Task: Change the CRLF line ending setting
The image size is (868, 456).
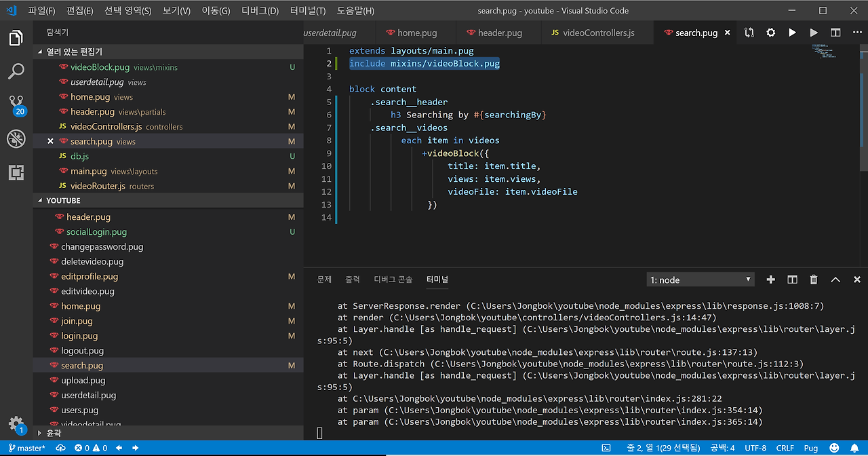Action: coord(785,448)
